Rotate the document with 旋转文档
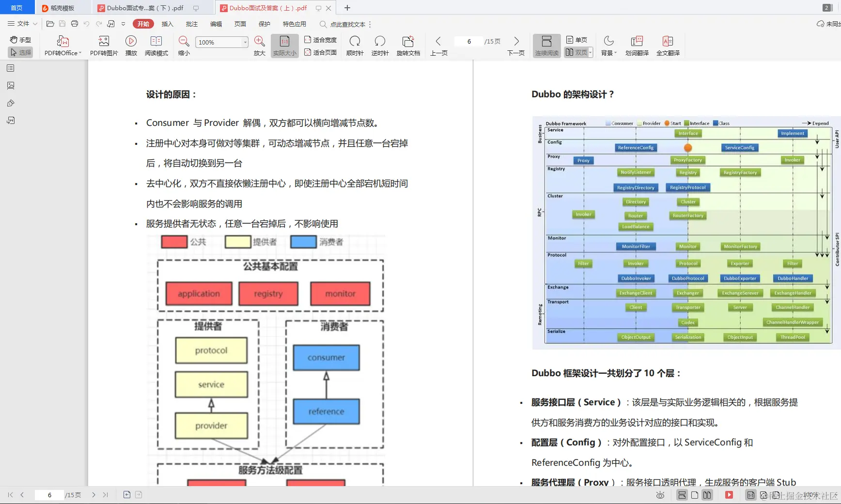The height and width of the screenshot is (504, 841). click(x=408, y=46)
